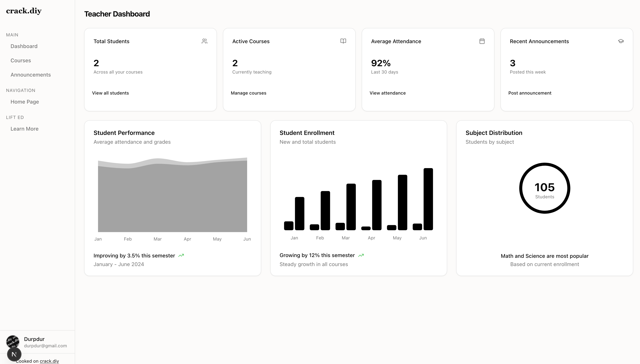Open the Dashboard sidebar item
This screenshot has width=640, height=364.
point(24,46)
